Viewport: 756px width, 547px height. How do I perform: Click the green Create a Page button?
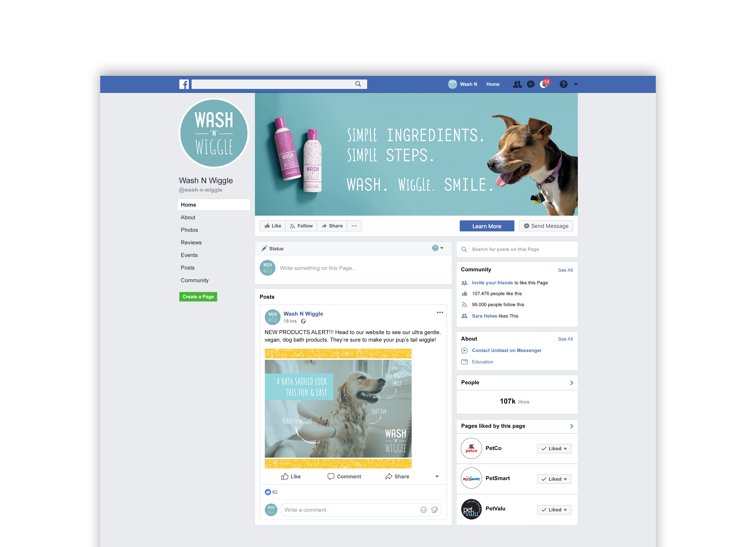[x=198, y=297]
